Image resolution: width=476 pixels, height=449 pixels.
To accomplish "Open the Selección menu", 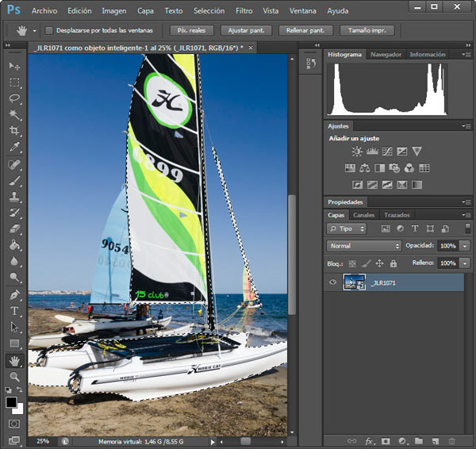I will pos(209,11).
